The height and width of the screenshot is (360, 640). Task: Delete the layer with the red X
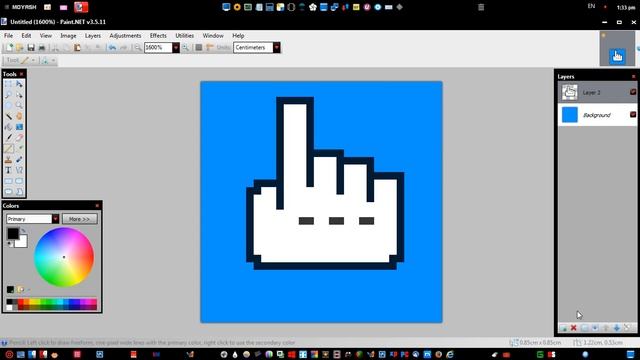click(x=574, y=328)
